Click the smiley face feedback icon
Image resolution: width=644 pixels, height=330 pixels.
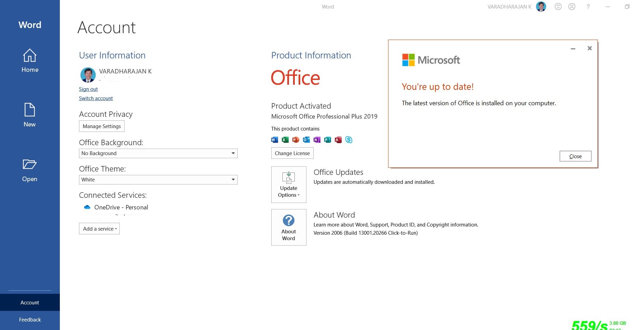(x=558, y=6)
